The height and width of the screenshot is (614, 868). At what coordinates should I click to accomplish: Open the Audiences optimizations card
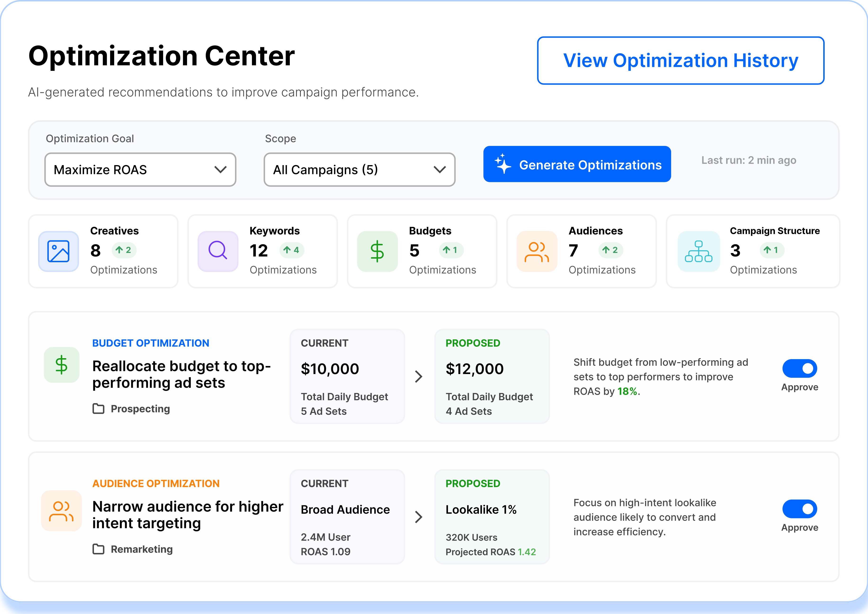point(582,251)
